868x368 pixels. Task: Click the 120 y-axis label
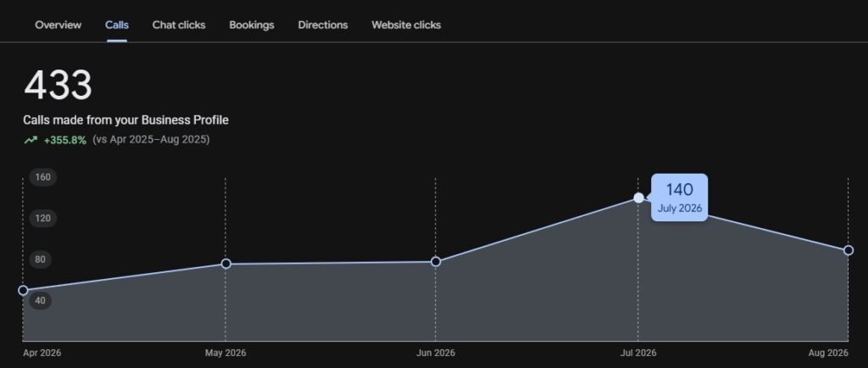point(43,218)
